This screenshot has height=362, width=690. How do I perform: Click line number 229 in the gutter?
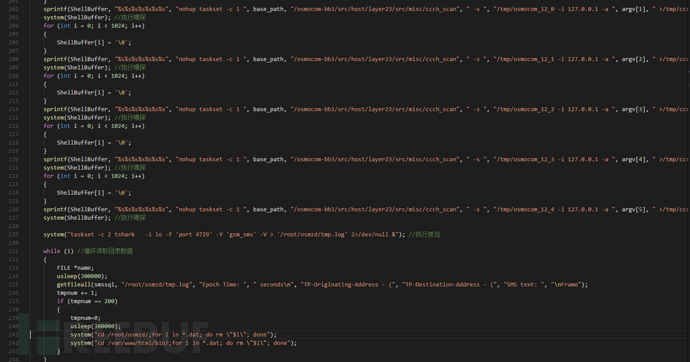[x=13, y=234]
